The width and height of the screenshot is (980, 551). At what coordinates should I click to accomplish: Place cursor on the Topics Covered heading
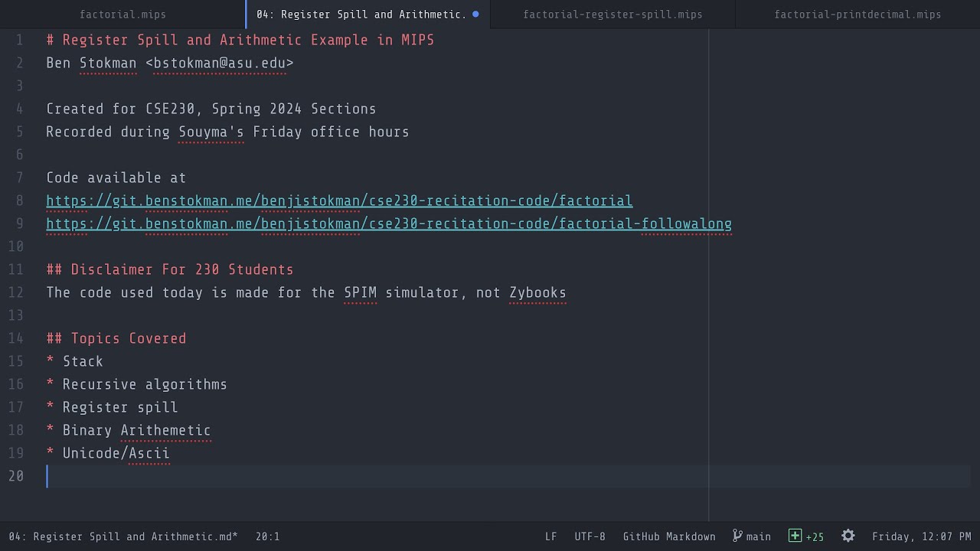click(128, 338)
